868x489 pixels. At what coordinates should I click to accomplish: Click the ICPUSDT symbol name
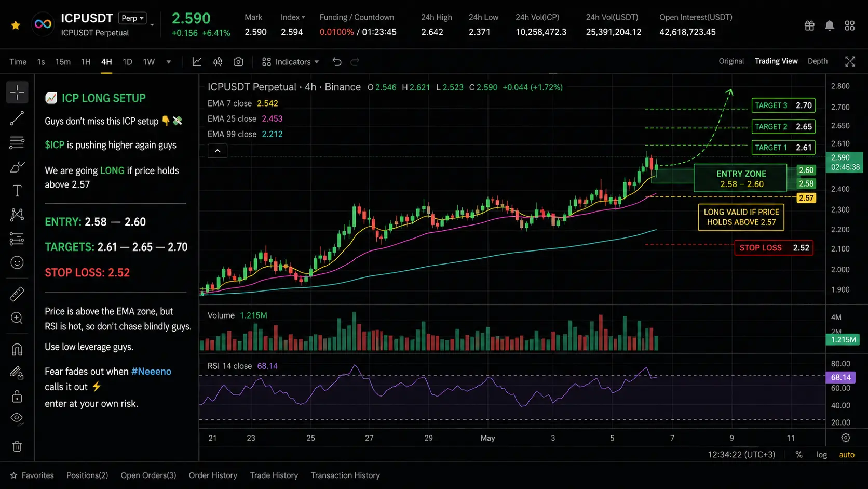pyautogui.click(x=87, y=18)
